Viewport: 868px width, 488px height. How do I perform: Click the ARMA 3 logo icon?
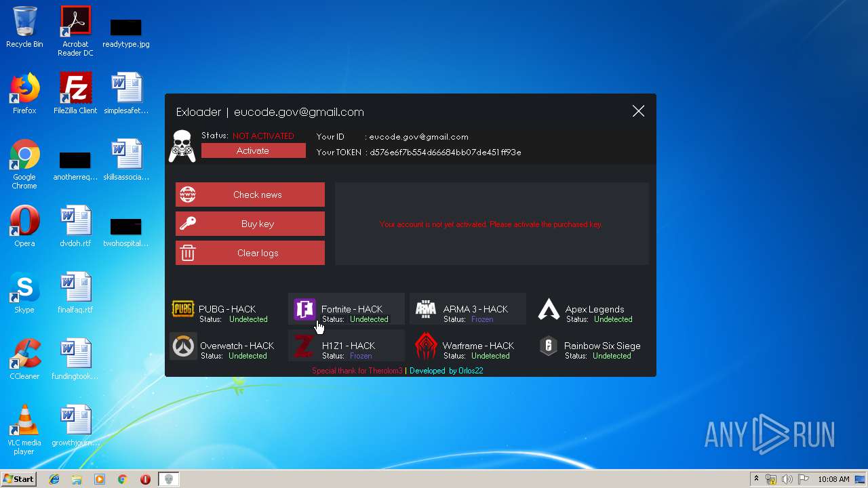tap(426, 309)
